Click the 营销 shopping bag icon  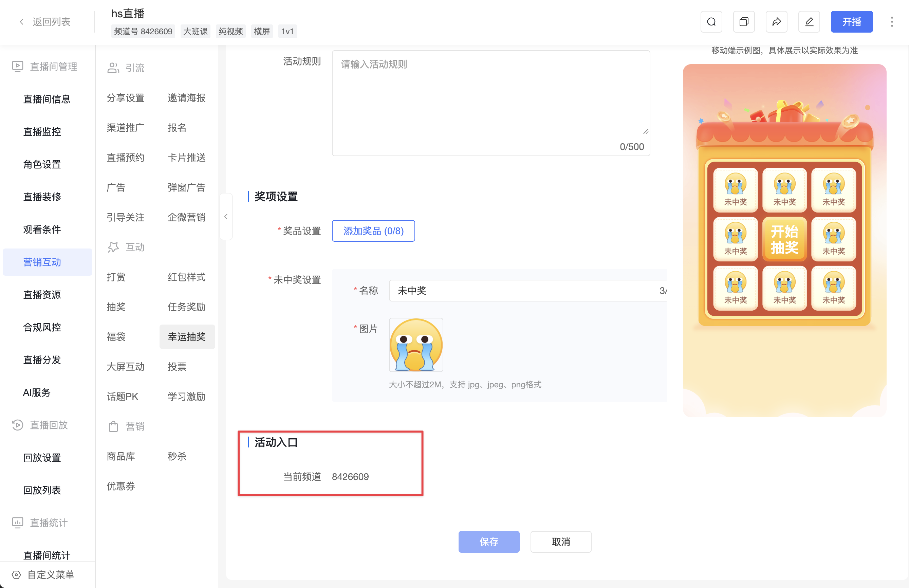[113, 426]
